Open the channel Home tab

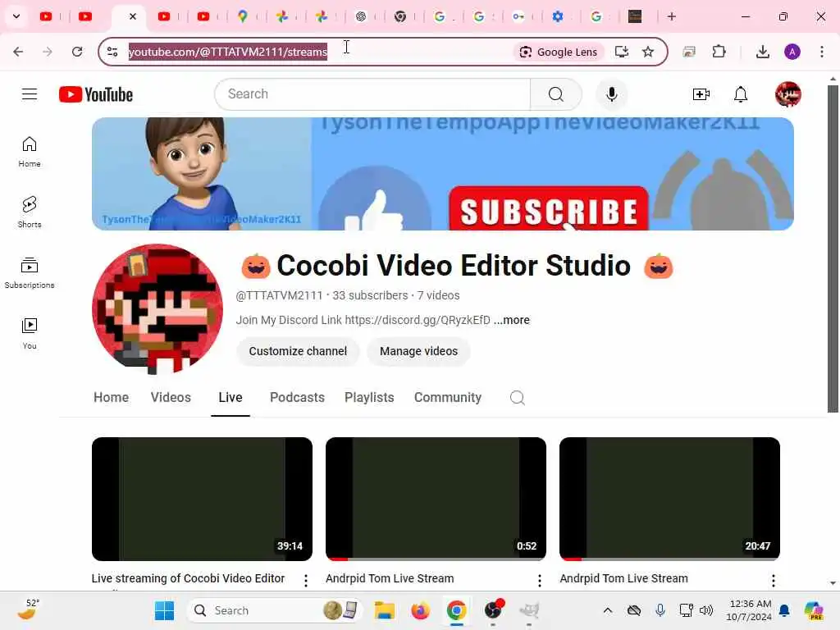coord(111,398)
